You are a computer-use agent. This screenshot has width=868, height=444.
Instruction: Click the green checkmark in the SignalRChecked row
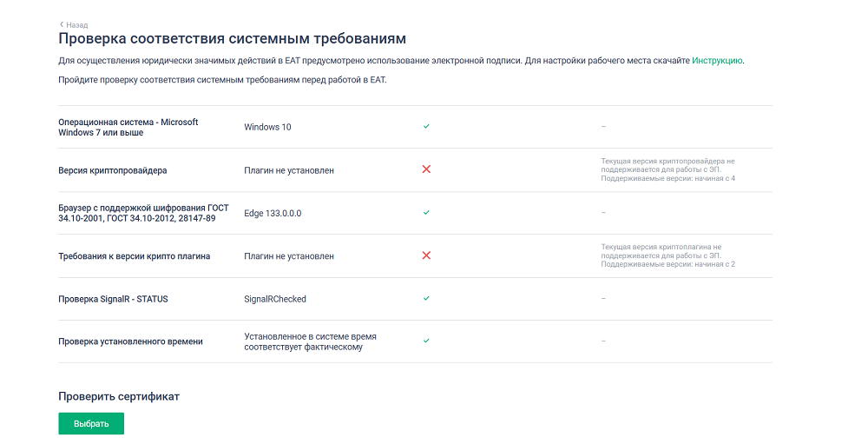tap(426, 298)
